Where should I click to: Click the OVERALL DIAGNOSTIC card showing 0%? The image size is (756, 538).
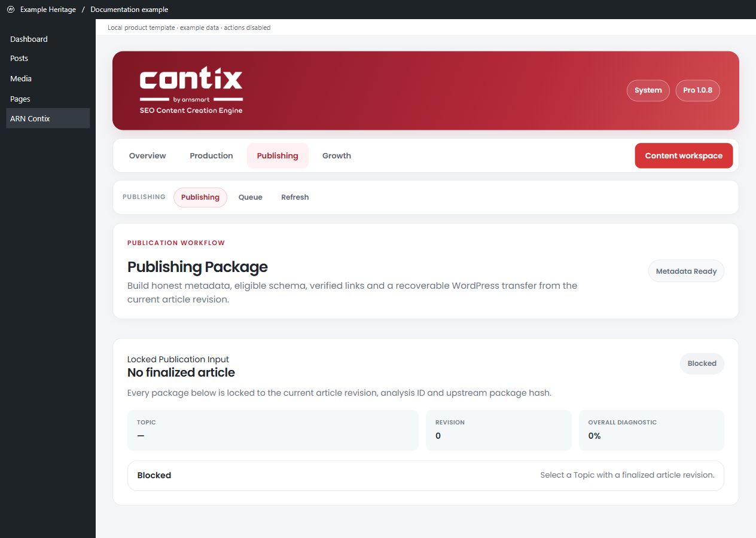pos(651,430)
